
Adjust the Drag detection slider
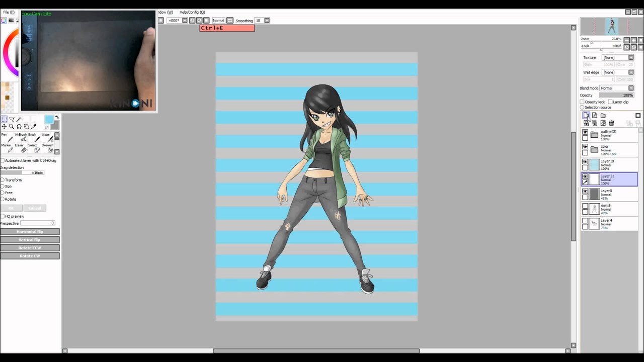(22, 173)
